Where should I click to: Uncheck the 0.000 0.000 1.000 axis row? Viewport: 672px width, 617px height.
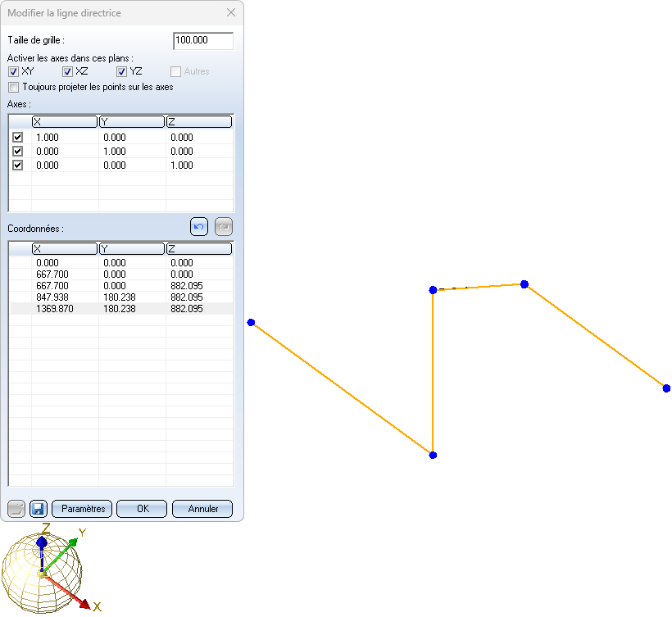pyautogui.click(x=17, y=166)
